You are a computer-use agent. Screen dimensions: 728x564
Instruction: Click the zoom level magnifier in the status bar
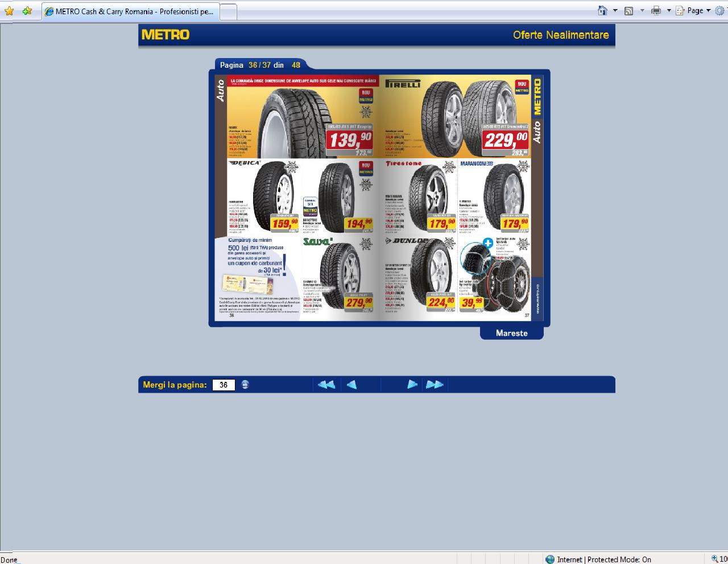(715, 559)
